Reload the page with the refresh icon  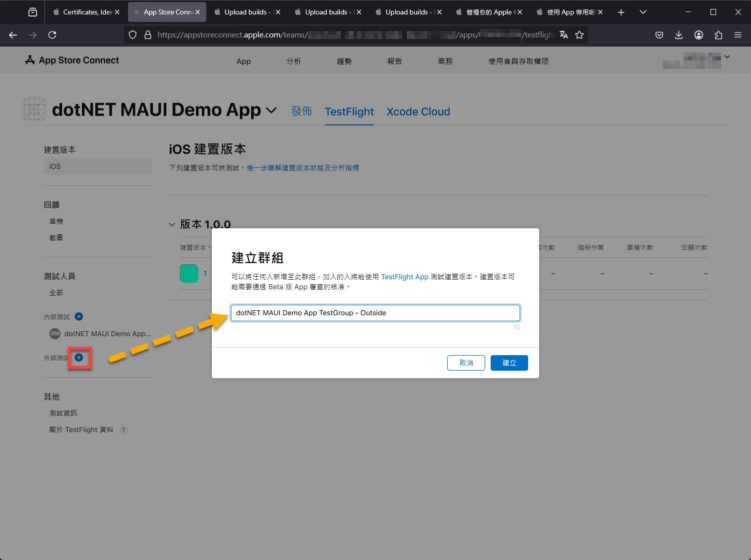click(52, 35)
